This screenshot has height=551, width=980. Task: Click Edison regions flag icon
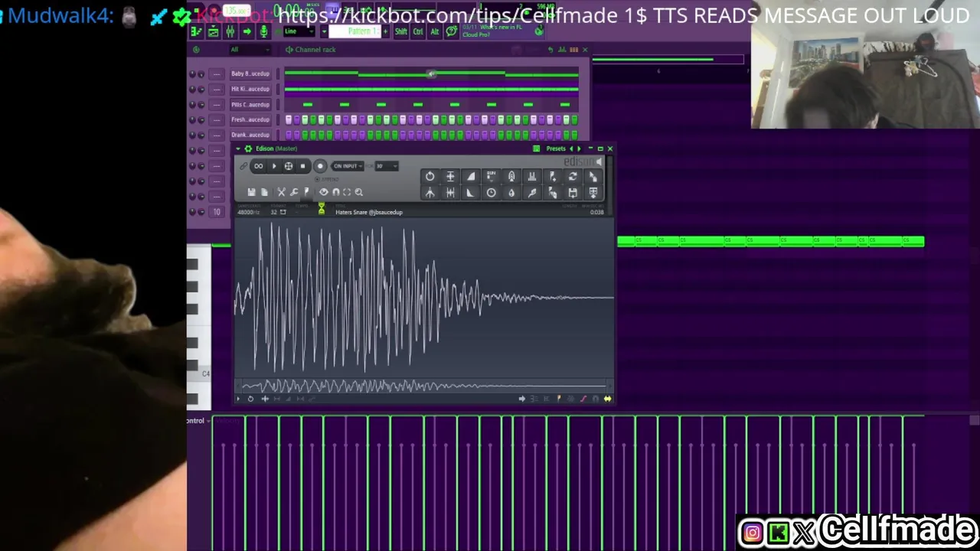coord(306,192)
